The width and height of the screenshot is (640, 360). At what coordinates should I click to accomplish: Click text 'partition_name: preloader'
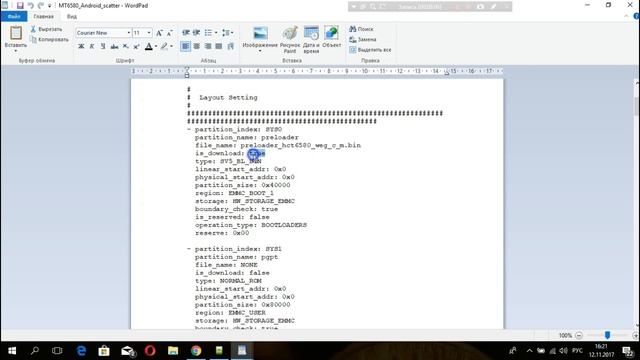(247, 138)
